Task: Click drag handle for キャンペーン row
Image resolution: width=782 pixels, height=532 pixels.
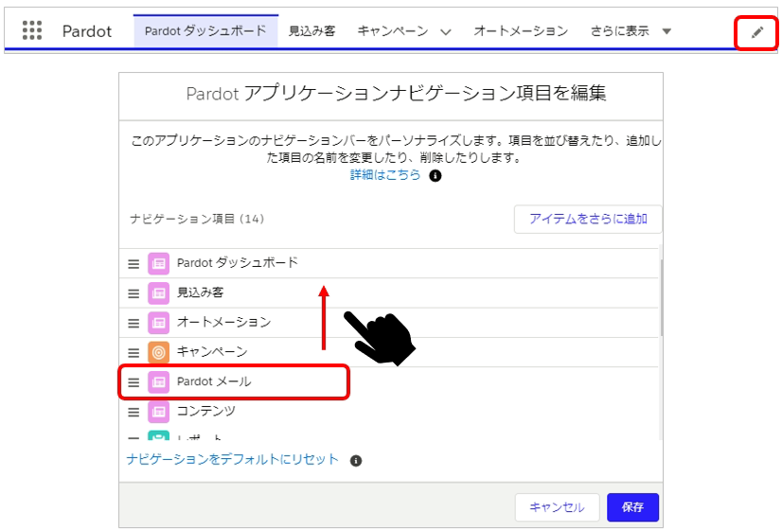Action: tap(133, 353)
